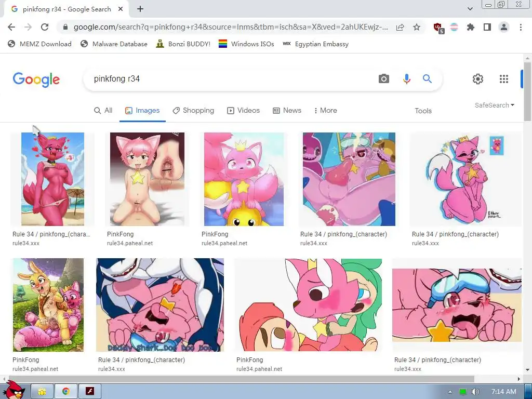Switch to the Shopping tab
Image resolution: width=532 pixels, height=399 pixels.
(x=193, y=111)
